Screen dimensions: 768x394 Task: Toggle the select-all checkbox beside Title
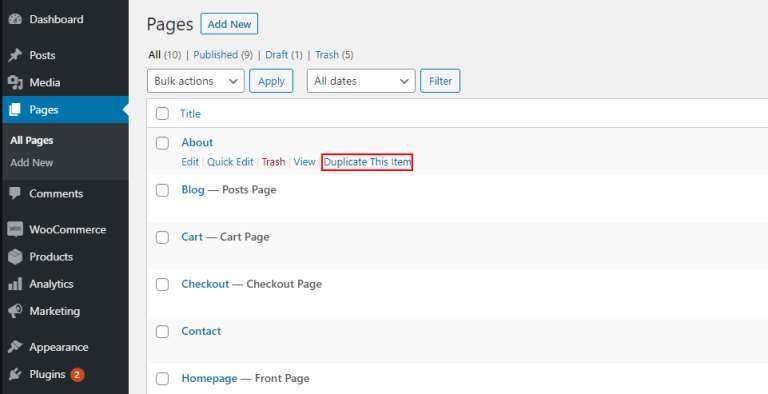point(162,114)
